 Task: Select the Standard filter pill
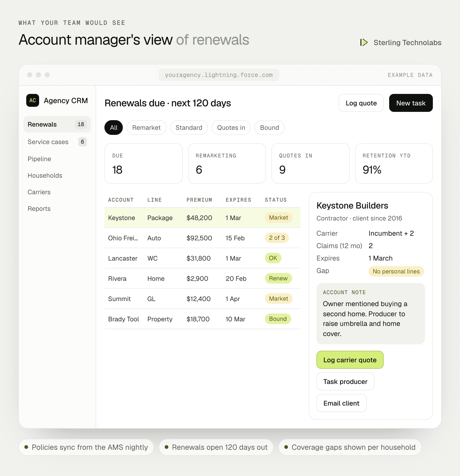pyautogui.click(x=189, y=128)
